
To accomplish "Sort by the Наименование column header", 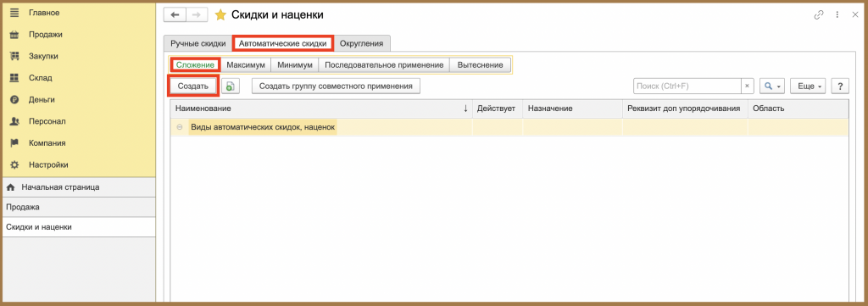I will [321, 108].
